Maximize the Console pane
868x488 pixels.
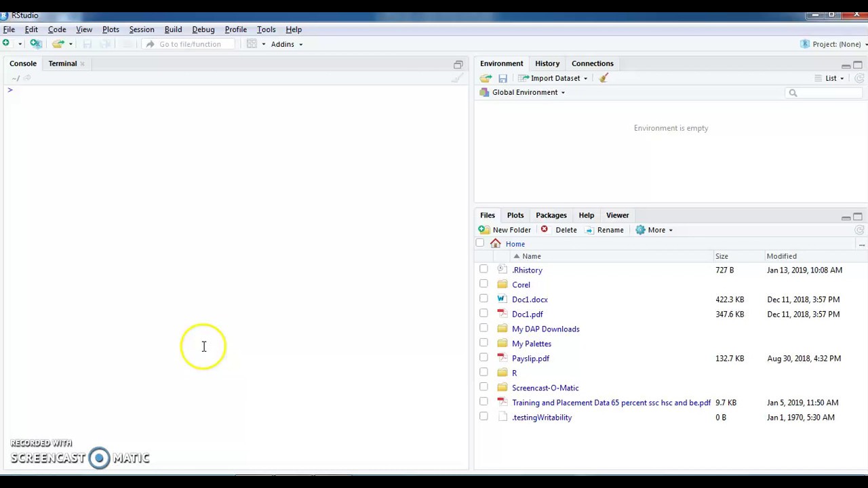point(458,64)
